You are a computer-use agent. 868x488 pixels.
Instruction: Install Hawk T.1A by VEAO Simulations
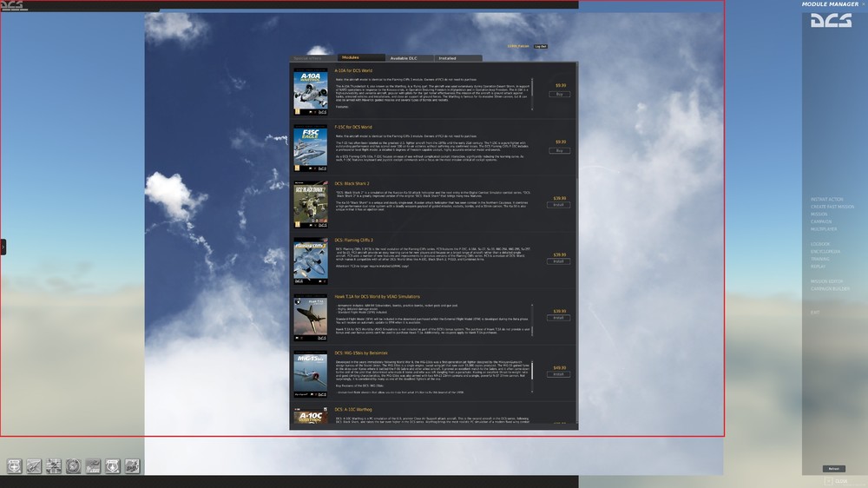click(x=558, y=318)
